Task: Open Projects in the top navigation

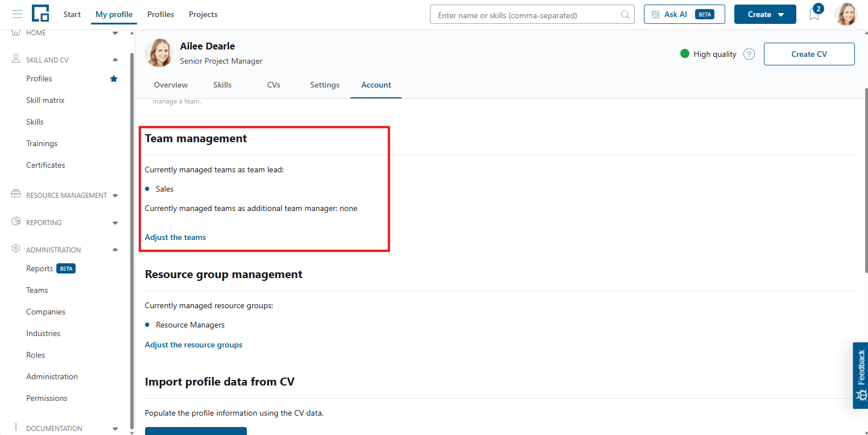Action: tap(203, 14)
